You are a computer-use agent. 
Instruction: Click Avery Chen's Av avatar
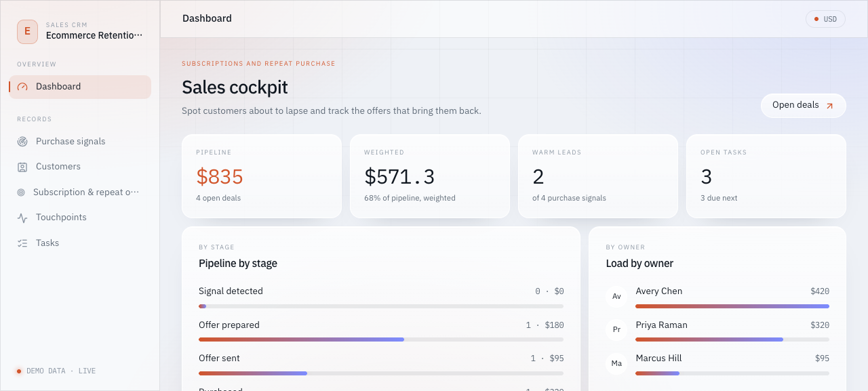point(616,296)
